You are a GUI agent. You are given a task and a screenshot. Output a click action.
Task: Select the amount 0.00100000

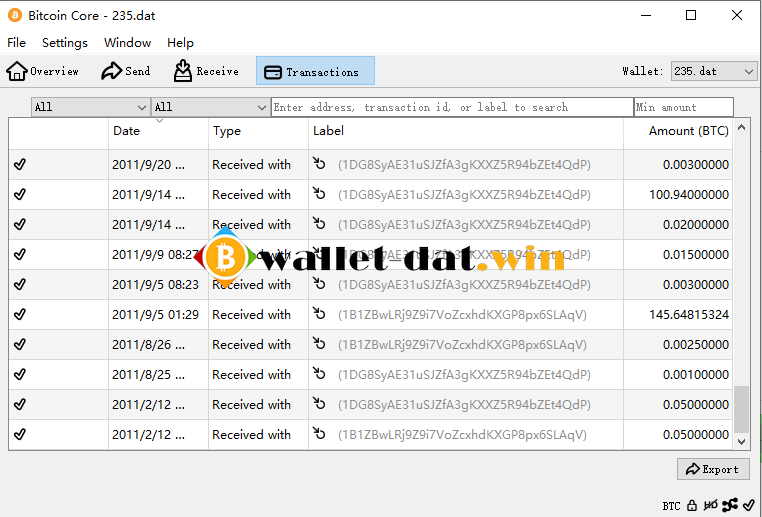695,375
